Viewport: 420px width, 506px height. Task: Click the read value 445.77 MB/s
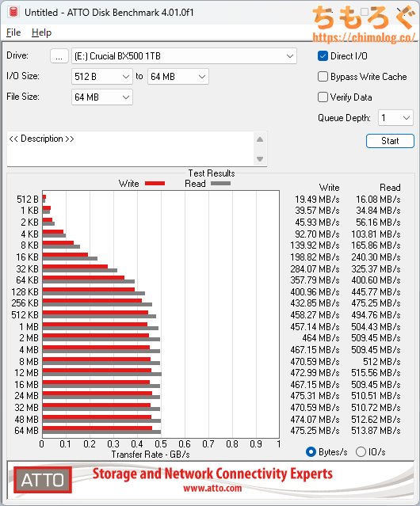pos(376,292)
